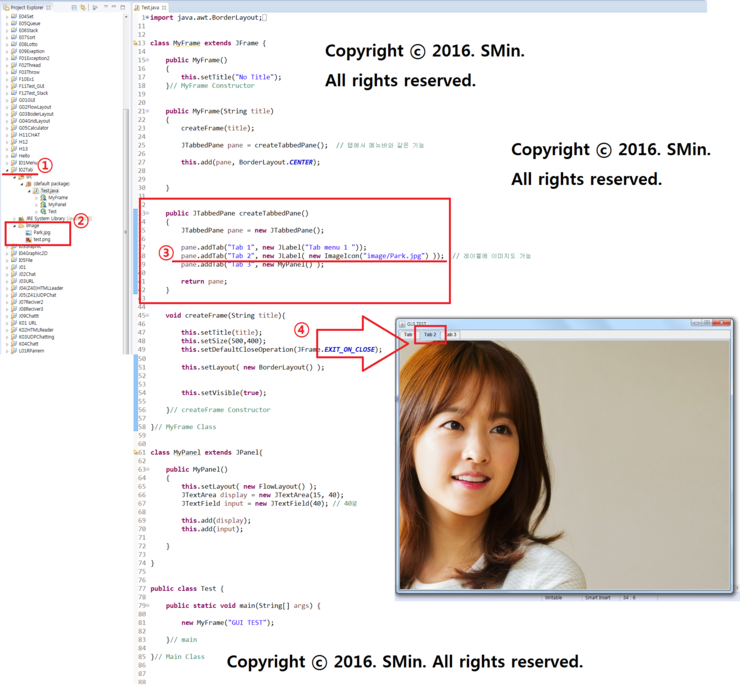Expand the MyFrame class node
740x686 pixels.
pos(37,198)
